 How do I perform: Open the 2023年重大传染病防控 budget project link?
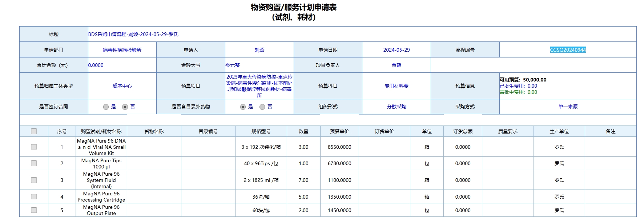259,86
